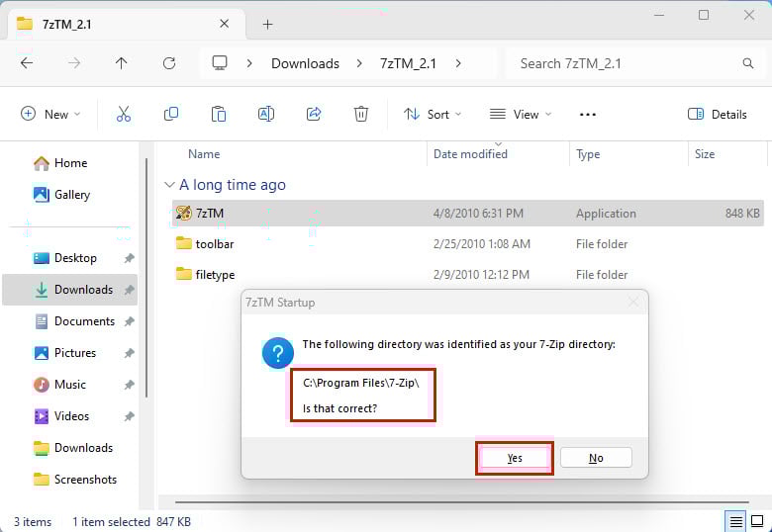Viewport: 772px width, 532px height.
Task: Go back to the previous folder
Action: click(x=27, y=63)
